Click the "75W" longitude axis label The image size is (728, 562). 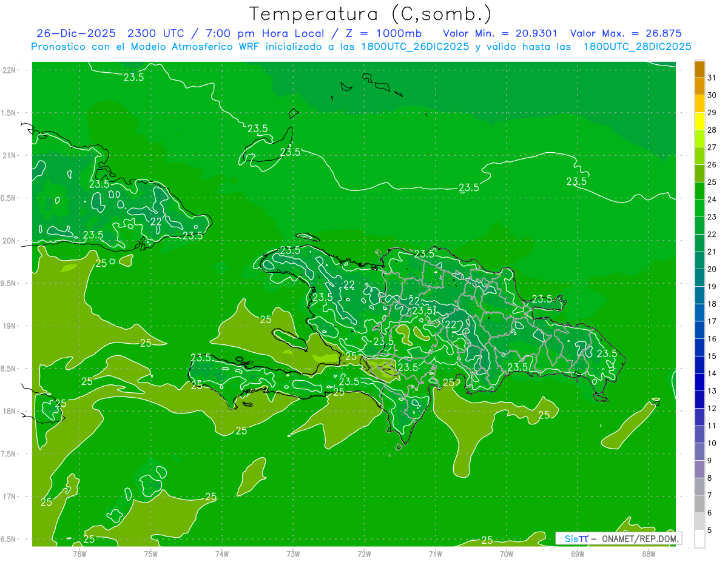[x=151, y=554]
